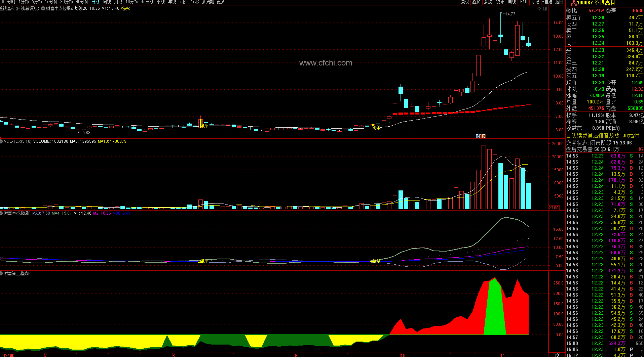Screen dimensions: 644x357
Task: Click the 统计 statistics button
Action: [500, 2]
